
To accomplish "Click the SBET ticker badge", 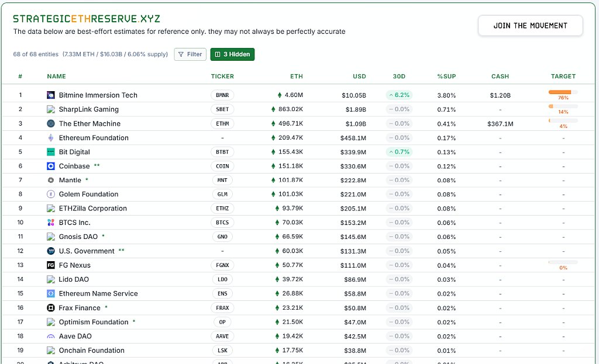I will click(222, 109).
